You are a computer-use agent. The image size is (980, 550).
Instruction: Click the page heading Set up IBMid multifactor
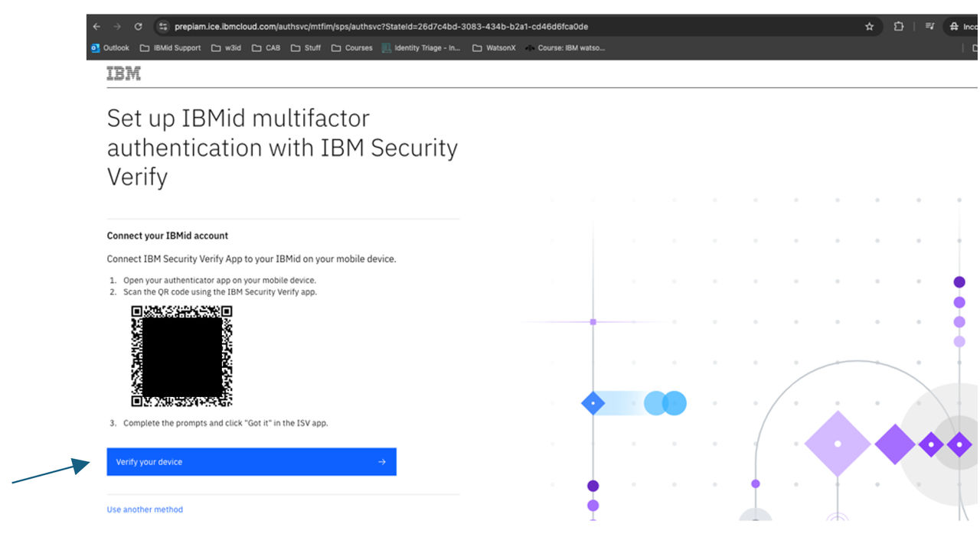tap(283, 148)
